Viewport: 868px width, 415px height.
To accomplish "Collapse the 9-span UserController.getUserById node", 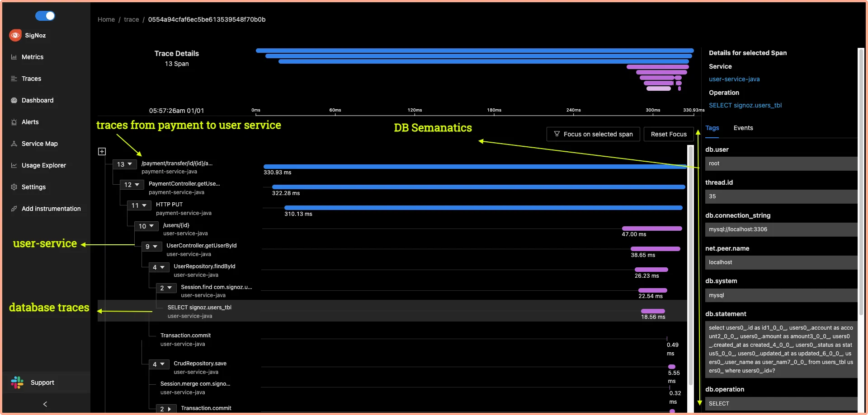I will point(151,247).
